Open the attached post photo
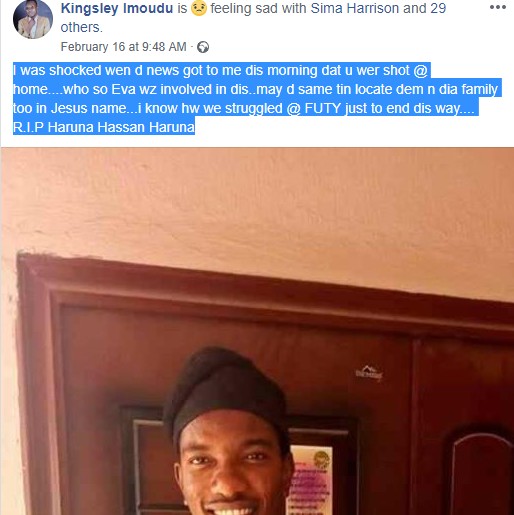This screenshot has height=515, width=514. pos(257,331)
